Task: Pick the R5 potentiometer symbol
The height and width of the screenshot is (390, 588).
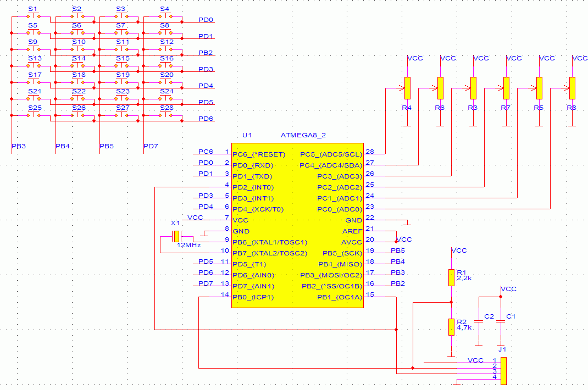Action: pyautogui.click(x=539, y=88)
